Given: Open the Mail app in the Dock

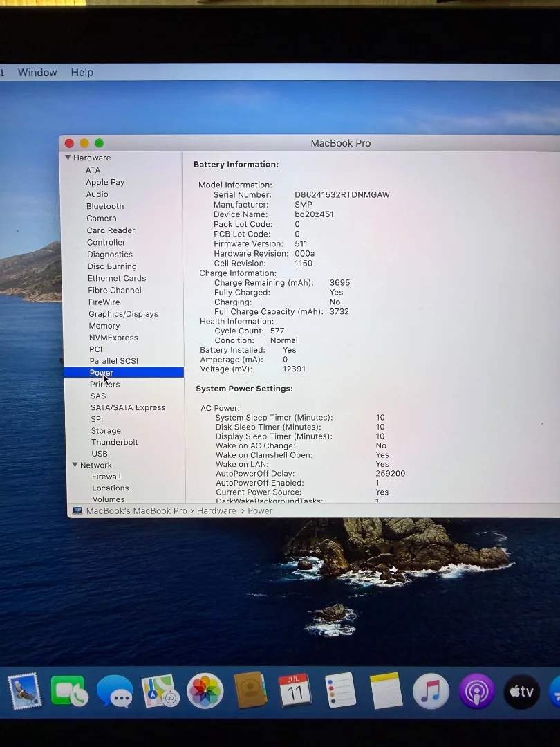Looking at the screenshot, I should click(x=24, y=691).
